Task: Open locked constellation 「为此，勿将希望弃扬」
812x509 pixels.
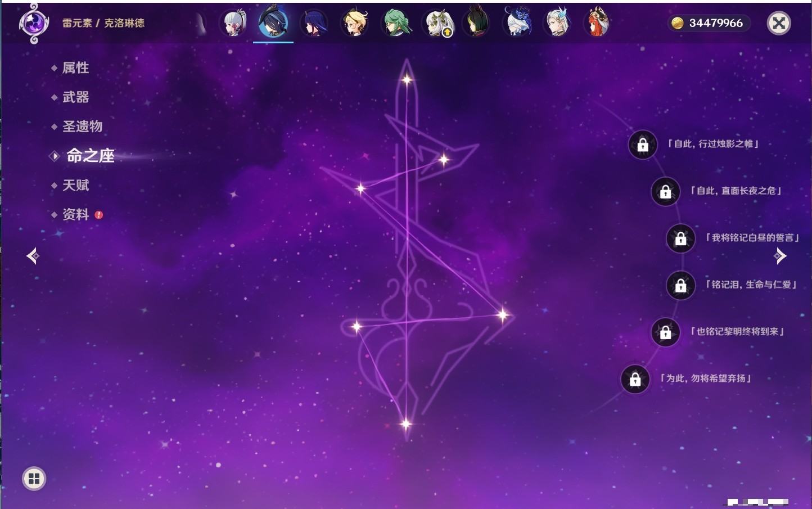Action: tap(635, 379)
